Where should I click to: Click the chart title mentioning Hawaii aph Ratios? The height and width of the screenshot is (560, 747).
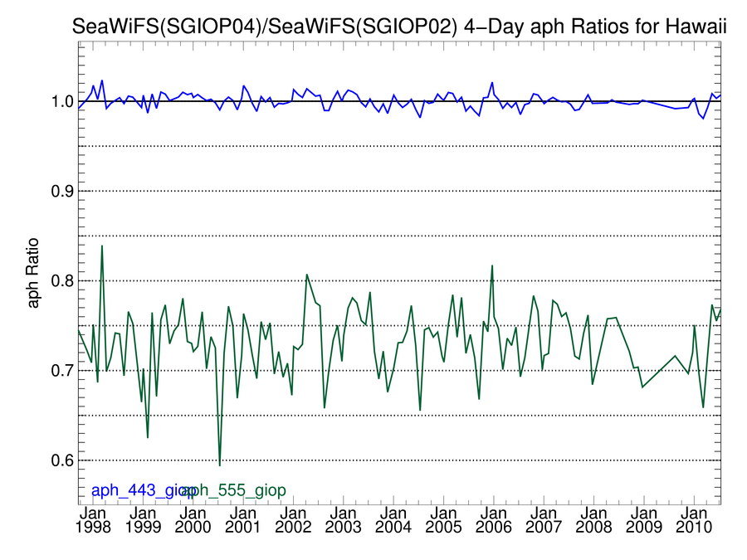click(399, 27)
